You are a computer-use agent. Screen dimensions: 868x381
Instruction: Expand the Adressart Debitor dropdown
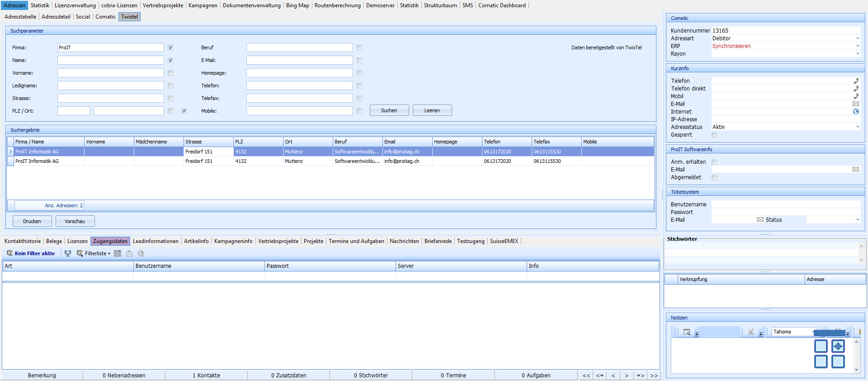(x=858, y=38)
